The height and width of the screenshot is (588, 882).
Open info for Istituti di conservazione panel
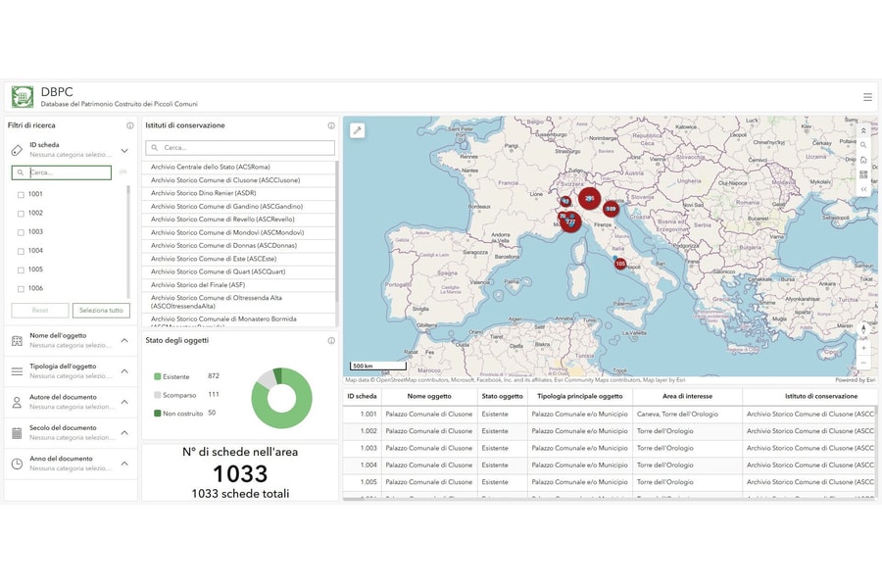pos(331,125)
